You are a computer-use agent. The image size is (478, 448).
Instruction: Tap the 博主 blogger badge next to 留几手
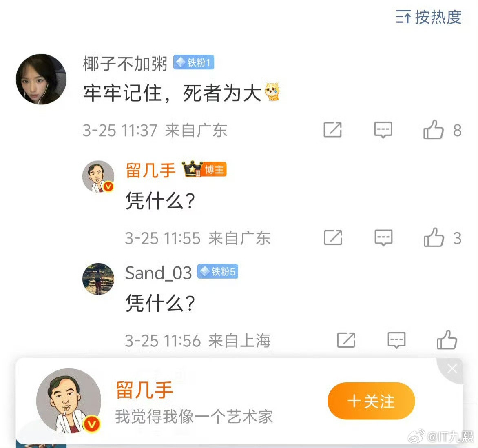point(214,170)
